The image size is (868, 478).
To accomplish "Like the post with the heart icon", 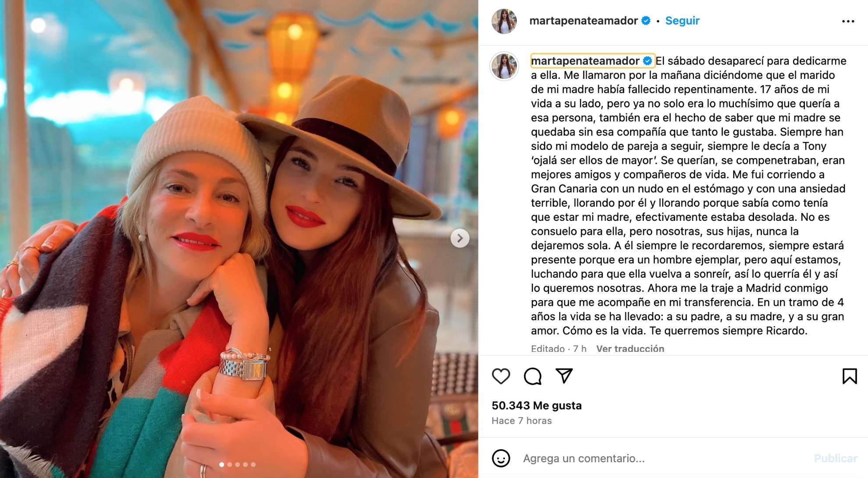I will pos(501,376).
